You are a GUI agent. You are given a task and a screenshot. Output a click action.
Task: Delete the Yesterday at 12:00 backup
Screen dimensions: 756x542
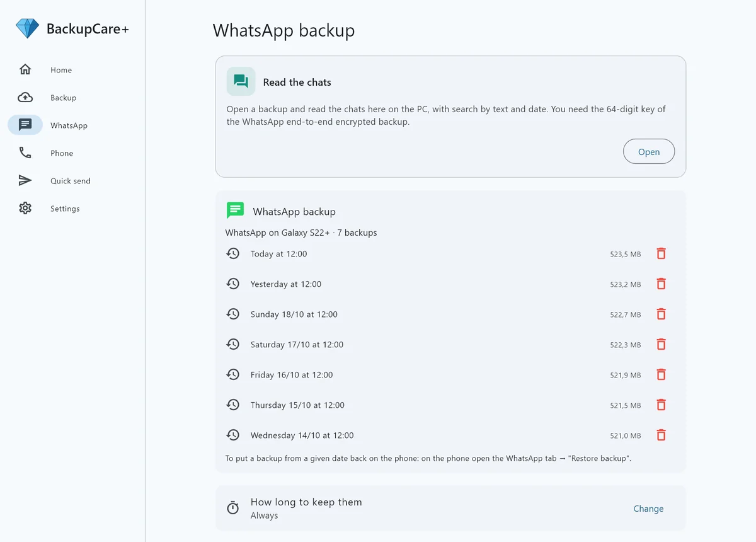tap(661, 284)
